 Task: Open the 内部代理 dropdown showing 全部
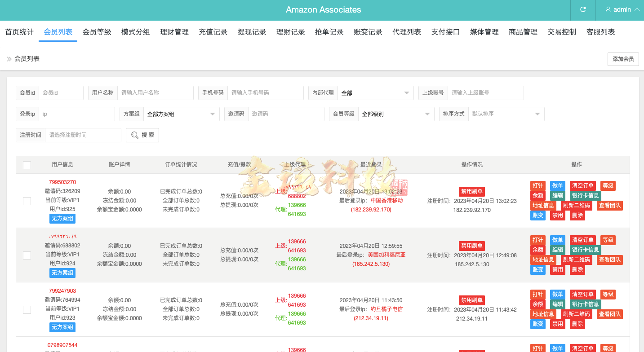(x=375, y=93)
